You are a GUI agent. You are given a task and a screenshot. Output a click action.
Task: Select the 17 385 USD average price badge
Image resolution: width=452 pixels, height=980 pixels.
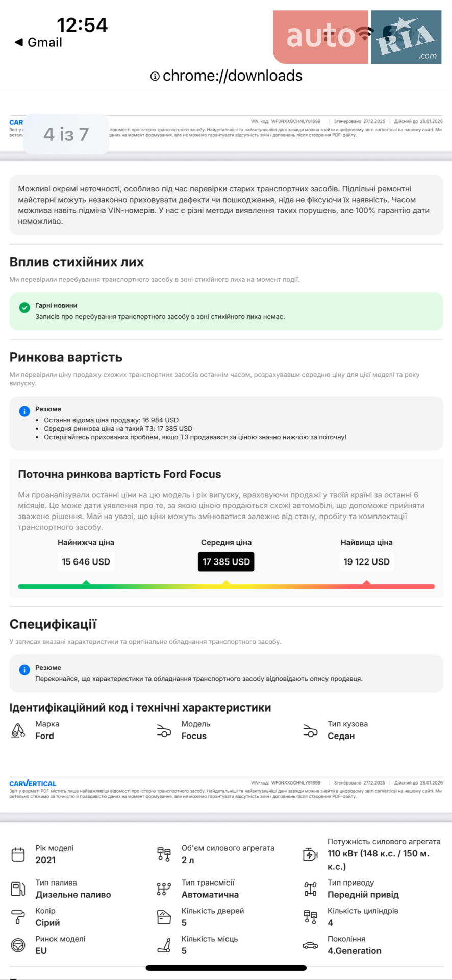(226, 562)
